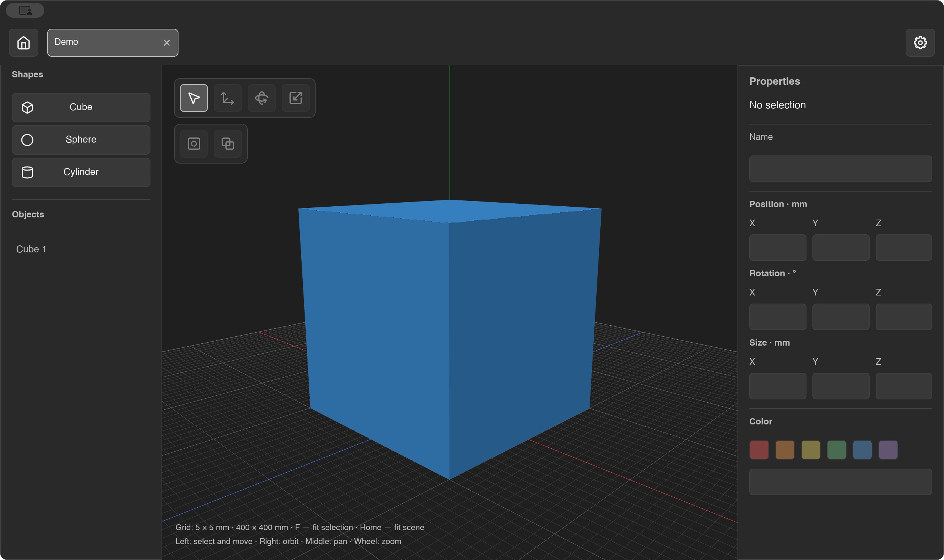Click the screen-share icon in top bar

(25, 10)
